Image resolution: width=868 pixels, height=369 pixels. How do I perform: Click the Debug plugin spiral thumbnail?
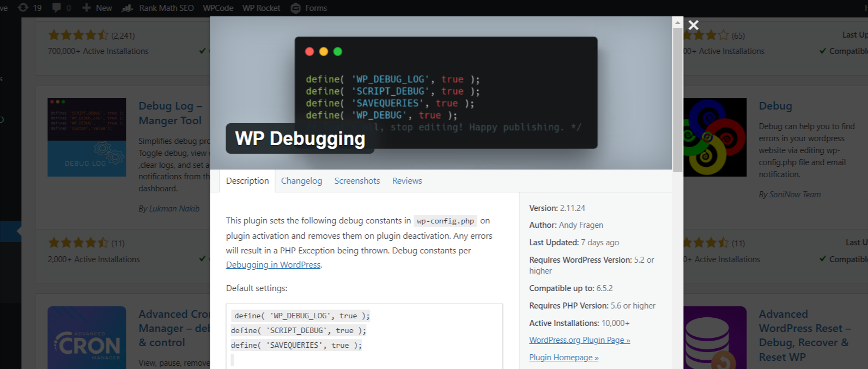tap(714, 137)
